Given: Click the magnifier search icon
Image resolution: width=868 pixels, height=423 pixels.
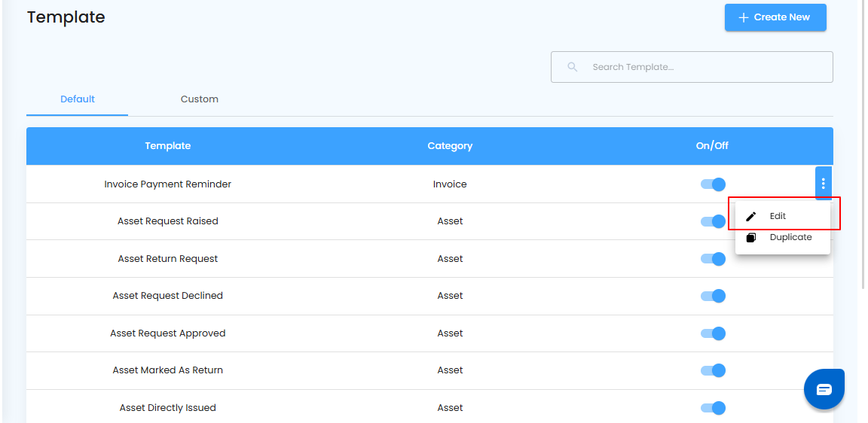Looking at the screenshot, I should pos(573,67).
